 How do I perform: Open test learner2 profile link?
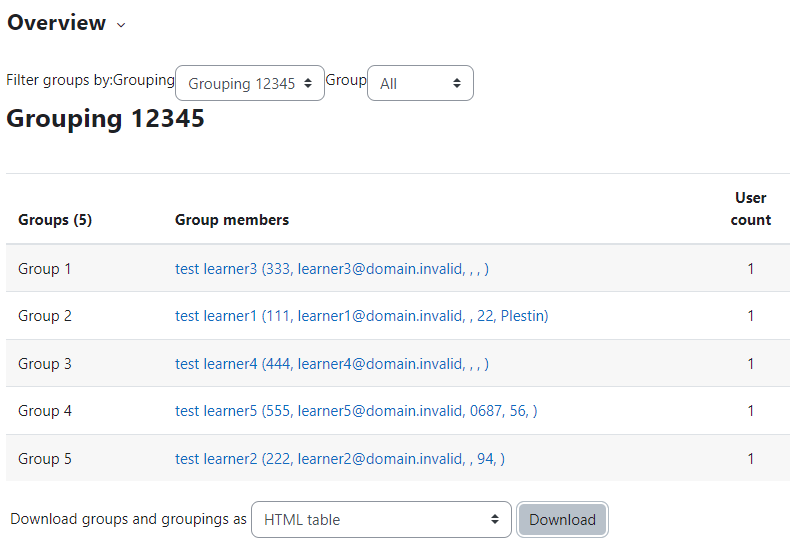click(340, 458)
